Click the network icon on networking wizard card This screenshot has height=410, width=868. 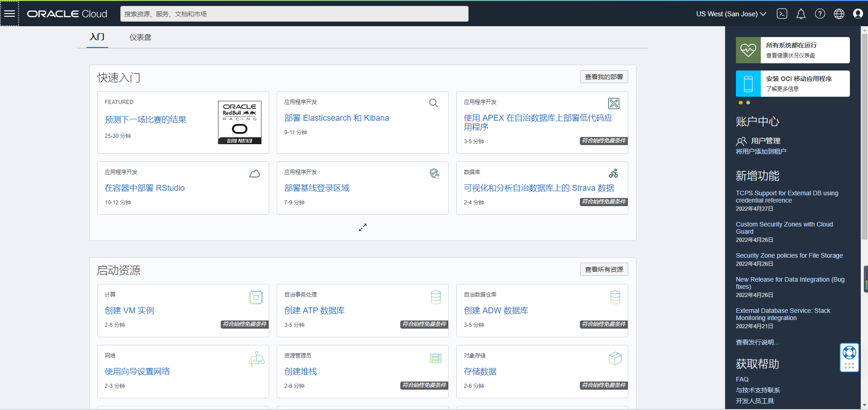(256, 359)
